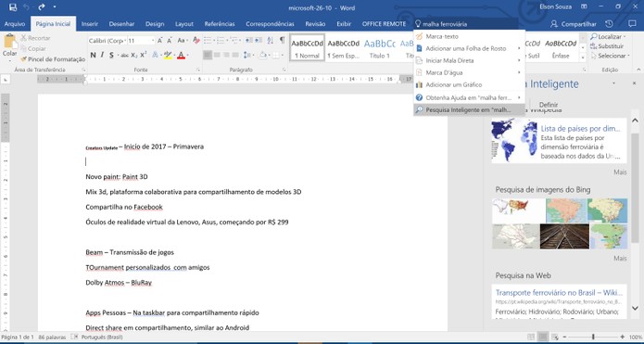This screenshot has width=644, height=344.
Task: Click the text effects outlined A icon
Action: click(156, 55)
